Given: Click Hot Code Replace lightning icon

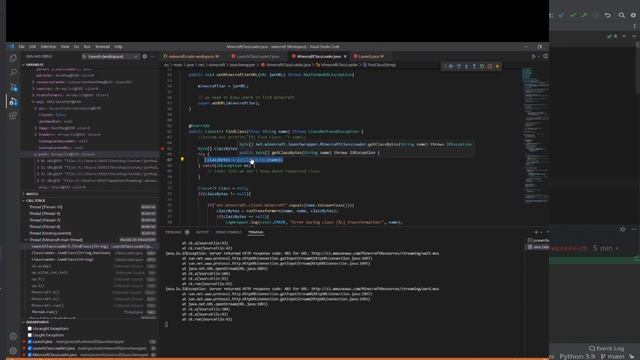Looking at the screenshot, I should point(498,66).
